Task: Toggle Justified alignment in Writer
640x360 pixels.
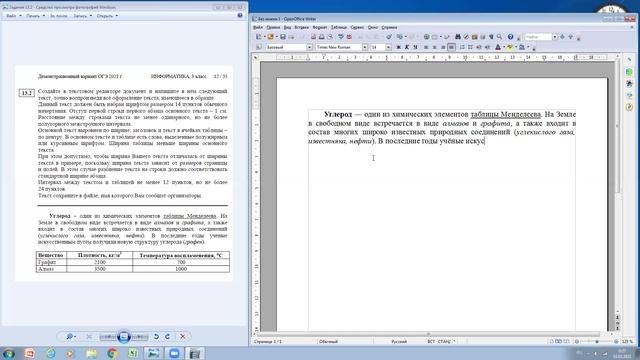Action: tap(451, 47)
